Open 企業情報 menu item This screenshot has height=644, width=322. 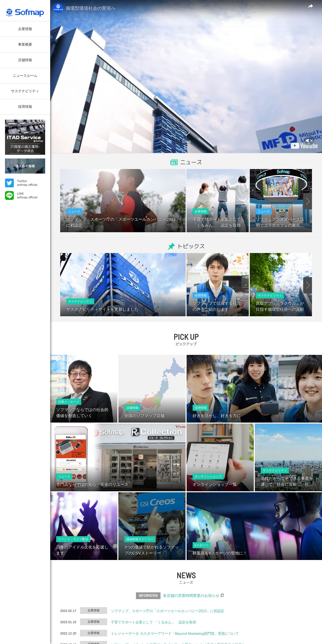click(x=25, y=29)
